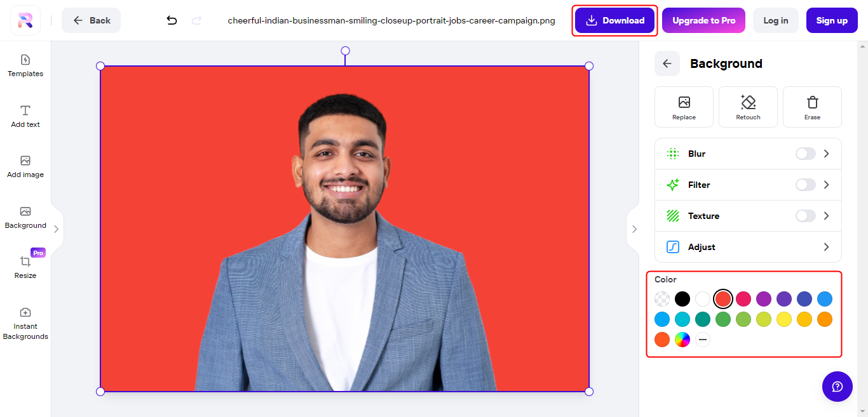Viewport: 868px width, 417px height.
Task: Expand the left sidebar panel arrow
Action: [x=57, y=229]
